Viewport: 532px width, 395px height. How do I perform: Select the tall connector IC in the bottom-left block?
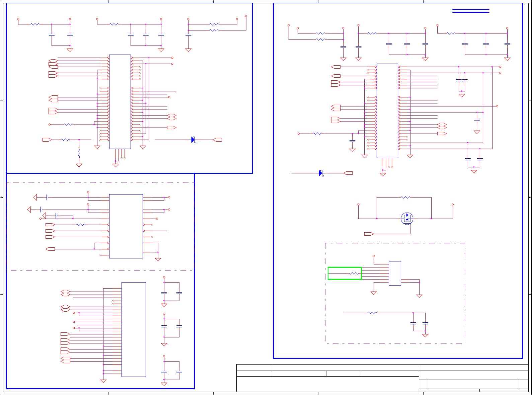pos(134,329)
